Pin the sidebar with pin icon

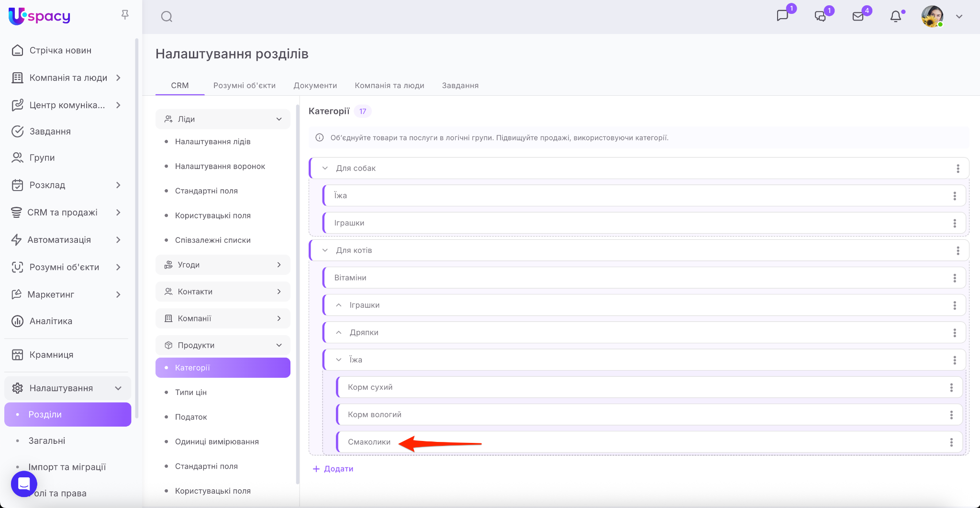[125, 15]
